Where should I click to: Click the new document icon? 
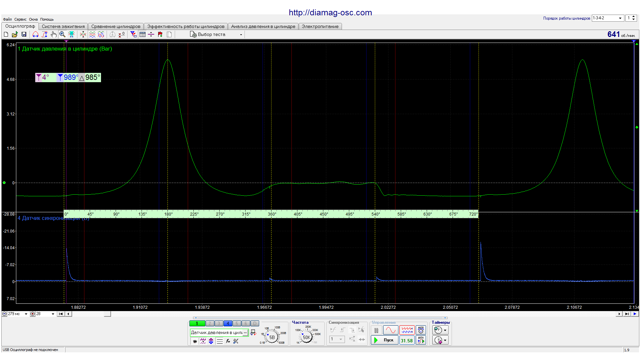pyautogui.click(x=6, y=34)
